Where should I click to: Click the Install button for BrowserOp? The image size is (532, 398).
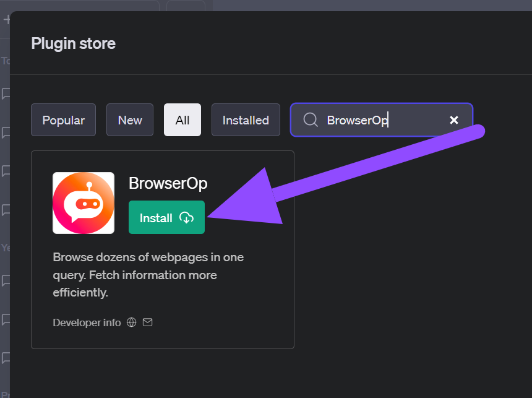166,217
